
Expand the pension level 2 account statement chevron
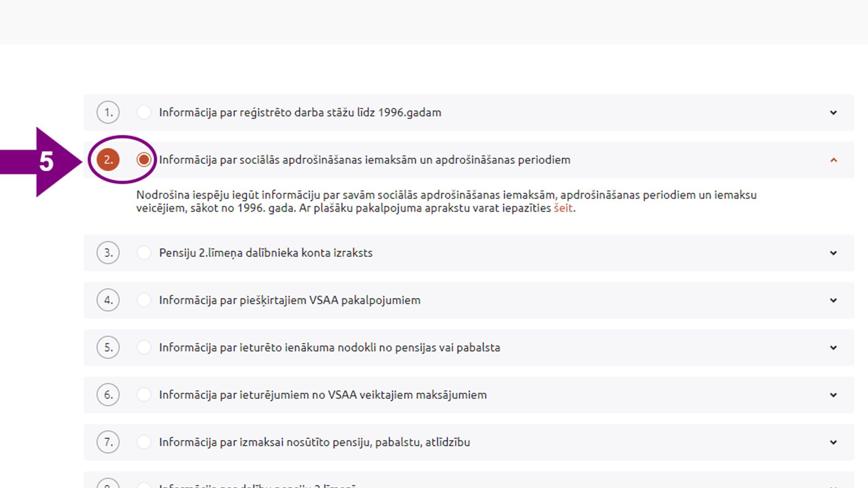[x=833, y=253]
